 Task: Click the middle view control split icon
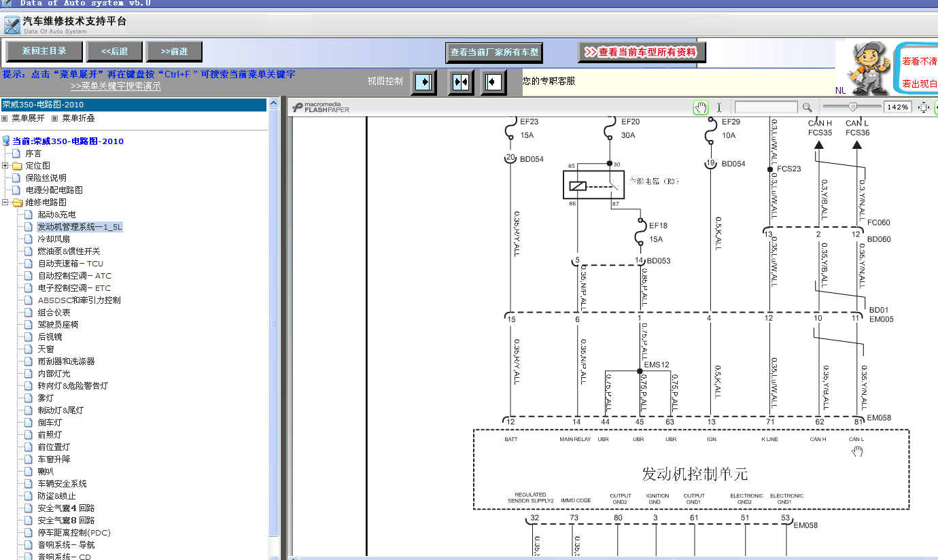[461, 82]
